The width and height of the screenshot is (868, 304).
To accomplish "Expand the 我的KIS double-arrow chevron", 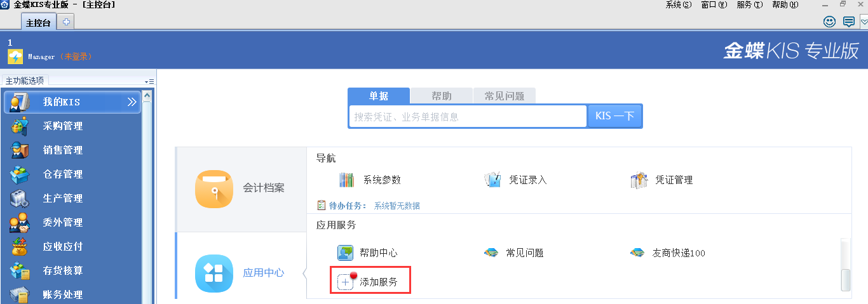I will [x=132, y=102].
